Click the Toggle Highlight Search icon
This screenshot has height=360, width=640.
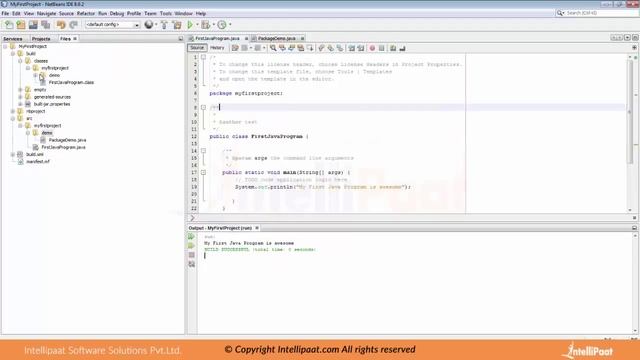click(x=301, y=48)
